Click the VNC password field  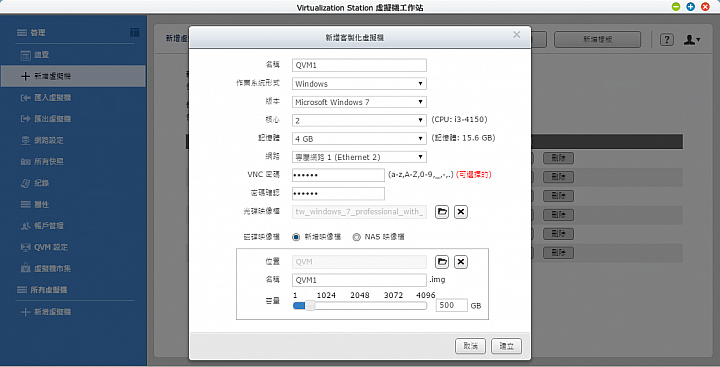[338, 175]
